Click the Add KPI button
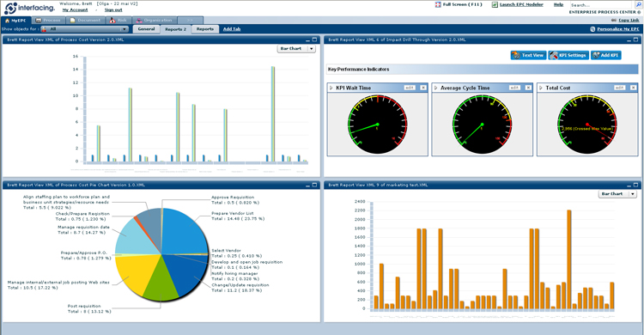This screenshot has width=644, height=335. [x=606, y=55]
